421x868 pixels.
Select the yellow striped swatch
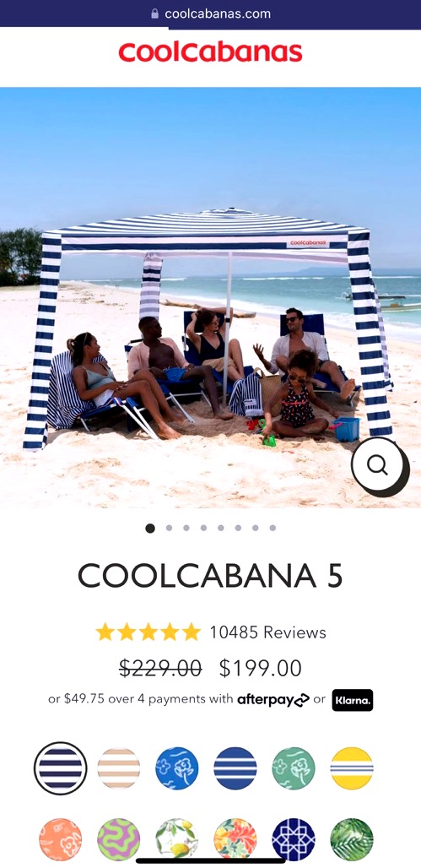(352, 768)
